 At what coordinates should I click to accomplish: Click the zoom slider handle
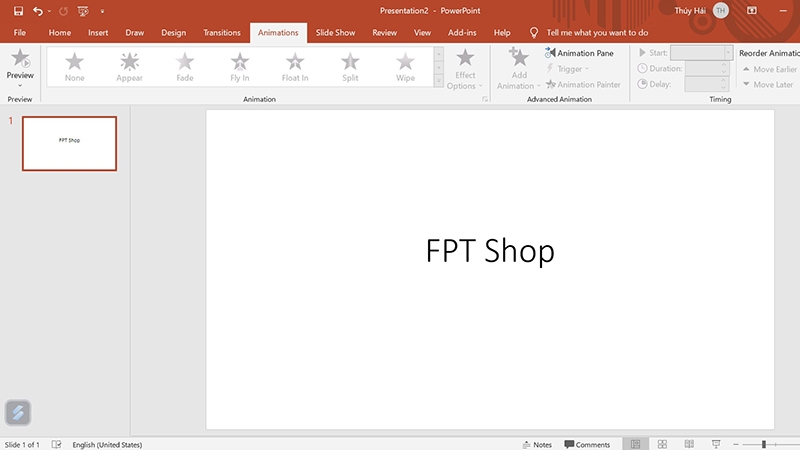tap(764, 444)
